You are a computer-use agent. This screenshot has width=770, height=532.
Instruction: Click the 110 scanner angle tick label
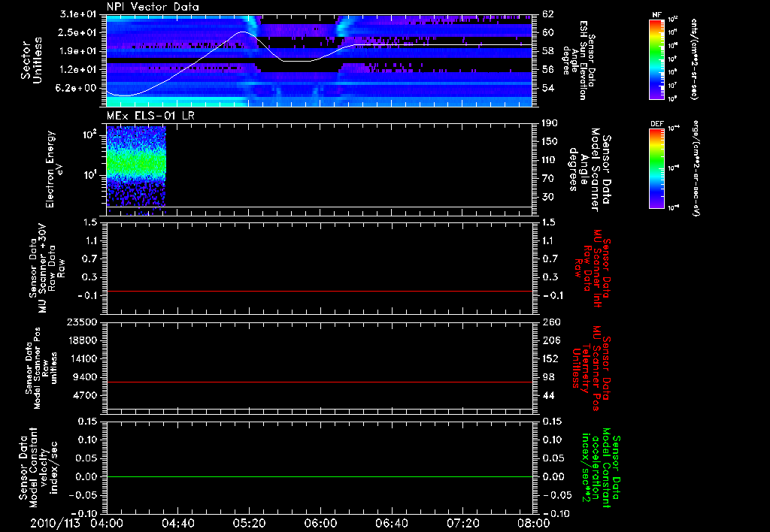click(550, 160)
